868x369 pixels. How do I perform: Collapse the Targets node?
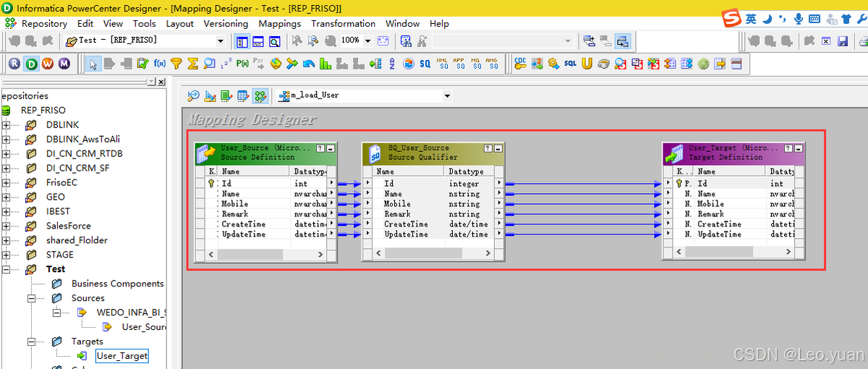click(x=32, y=342)
